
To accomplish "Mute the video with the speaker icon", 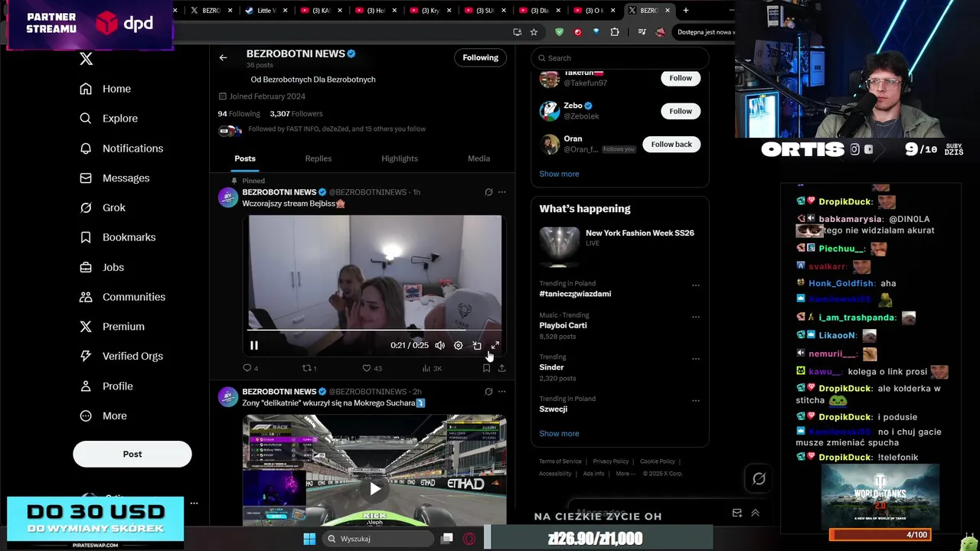I will point(439,345).
